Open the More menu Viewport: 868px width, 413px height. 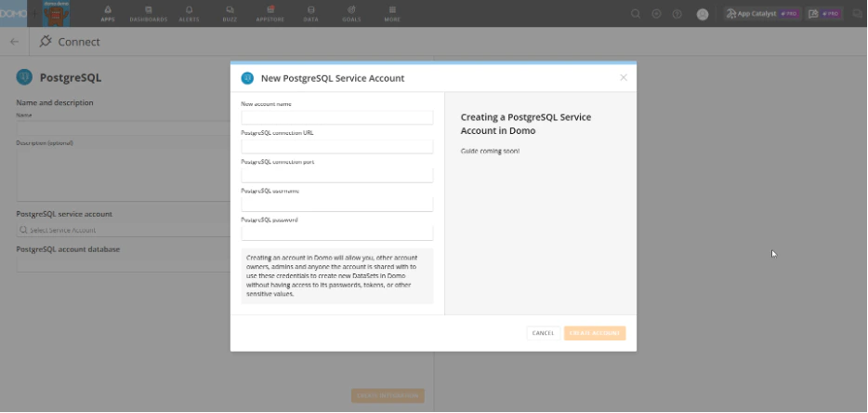(x=392, y=13)
